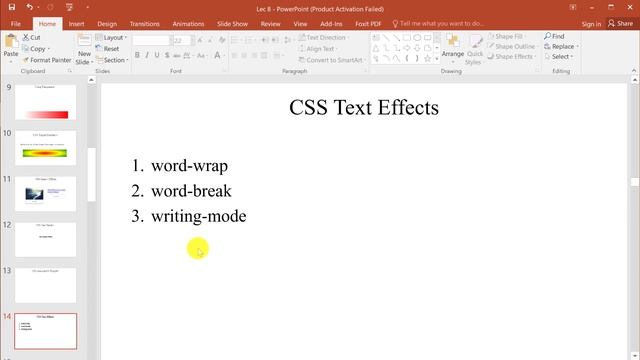Open the Foxit PDF tab

[x=368, y=24]
